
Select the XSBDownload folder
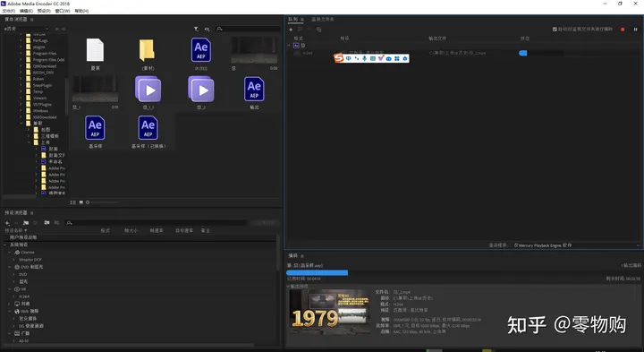coord(45,117)
